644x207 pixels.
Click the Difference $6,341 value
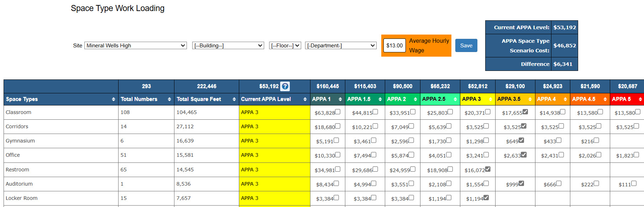click(x=563, y=64)
